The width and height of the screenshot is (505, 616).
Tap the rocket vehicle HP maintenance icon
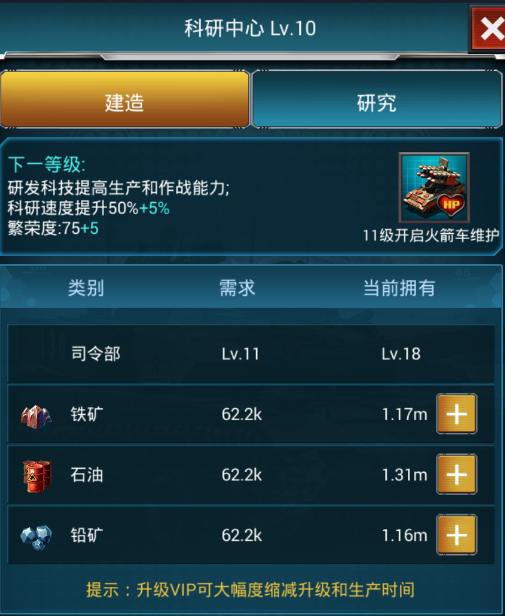click(x=434, y=187)
